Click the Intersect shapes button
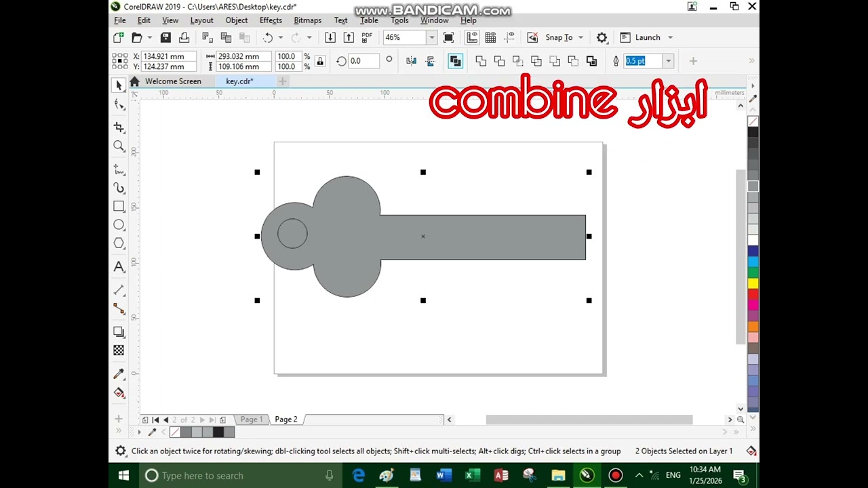Viewport: 868px width, 488px height. 518,61
